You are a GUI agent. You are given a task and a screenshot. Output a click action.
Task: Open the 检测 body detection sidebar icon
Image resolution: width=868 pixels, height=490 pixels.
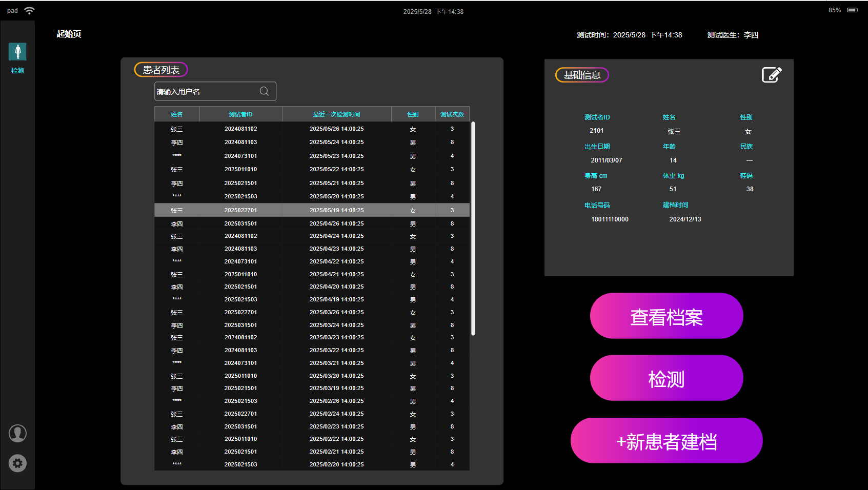click(17, 52)
